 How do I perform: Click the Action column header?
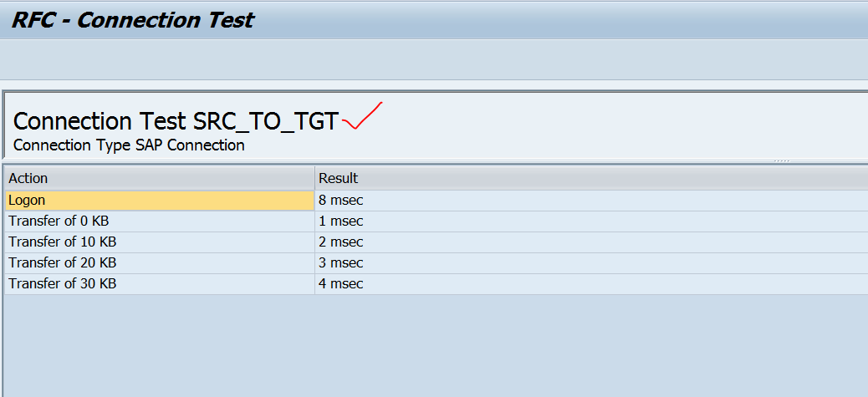click(28, 178)
